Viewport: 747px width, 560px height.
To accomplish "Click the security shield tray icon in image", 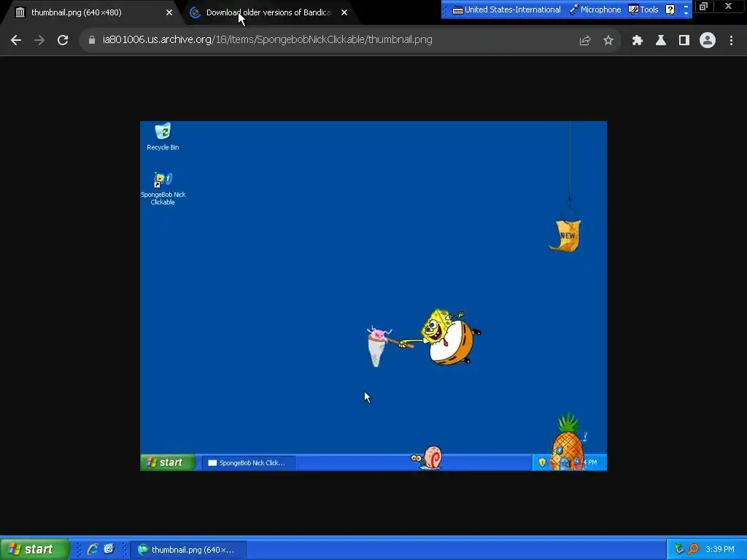I will 542,462.
